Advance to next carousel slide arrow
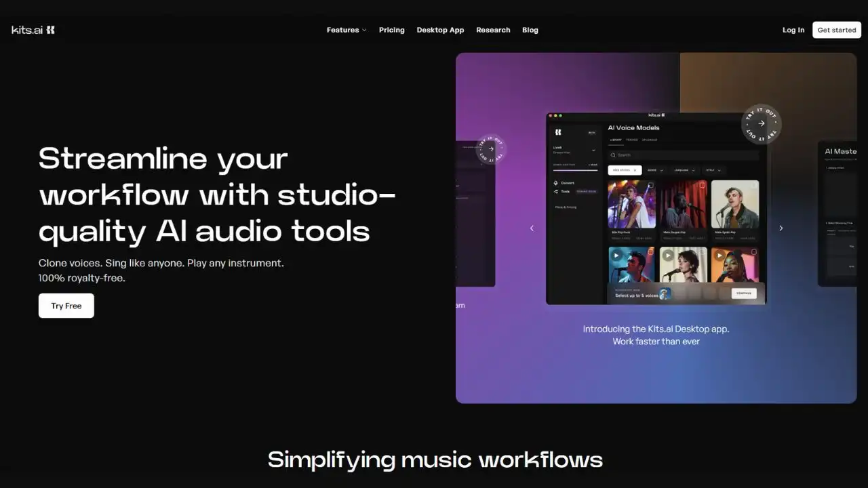 pyautogui.click(x=781, y=228)
